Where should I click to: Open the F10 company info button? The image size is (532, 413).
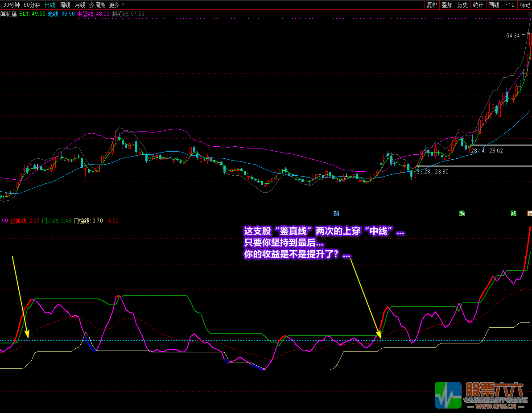point(510,5)
